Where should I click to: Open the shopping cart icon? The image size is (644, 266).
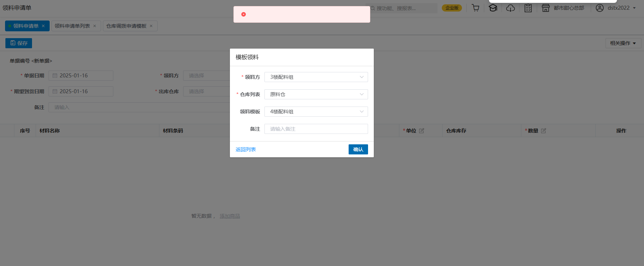[476, 8]
